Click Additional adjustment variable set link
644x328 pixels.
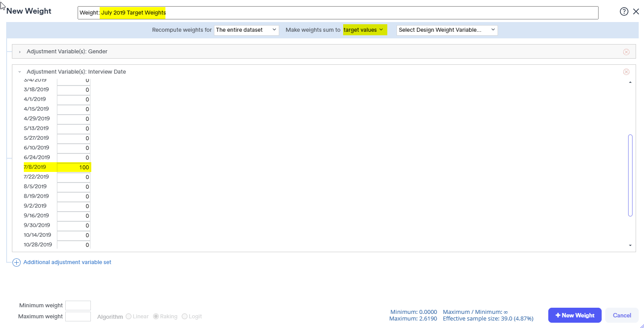(67, 262)
